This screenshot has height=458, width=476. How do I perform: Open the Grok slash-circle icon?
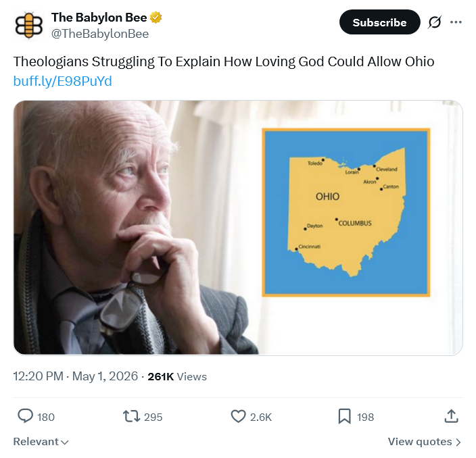pos(435,22)
